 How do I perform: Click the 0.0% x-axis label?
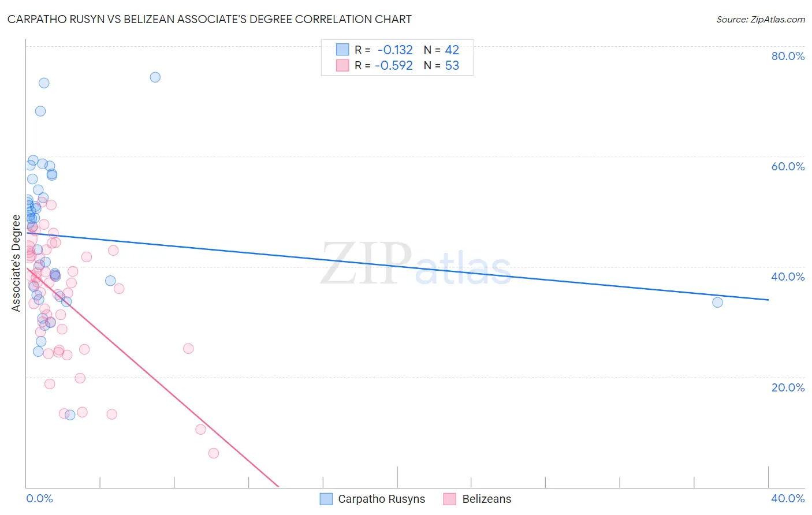click(39, 498)
